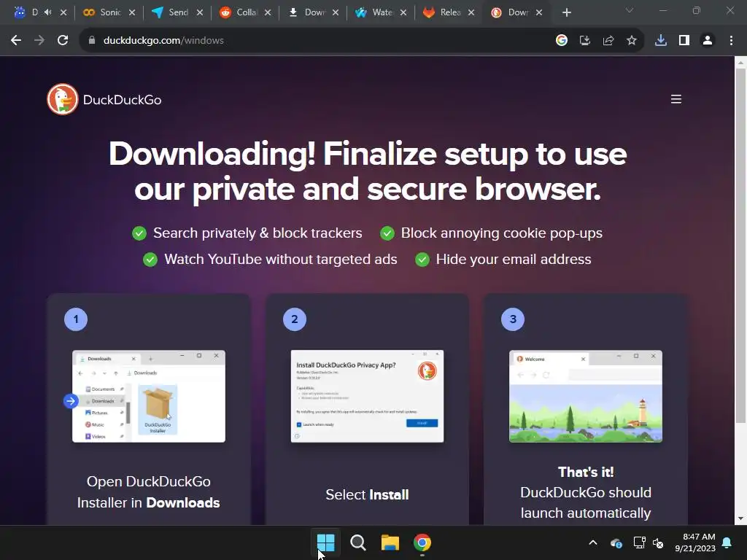Mute audio on the first tab

[x=47, y=12]
